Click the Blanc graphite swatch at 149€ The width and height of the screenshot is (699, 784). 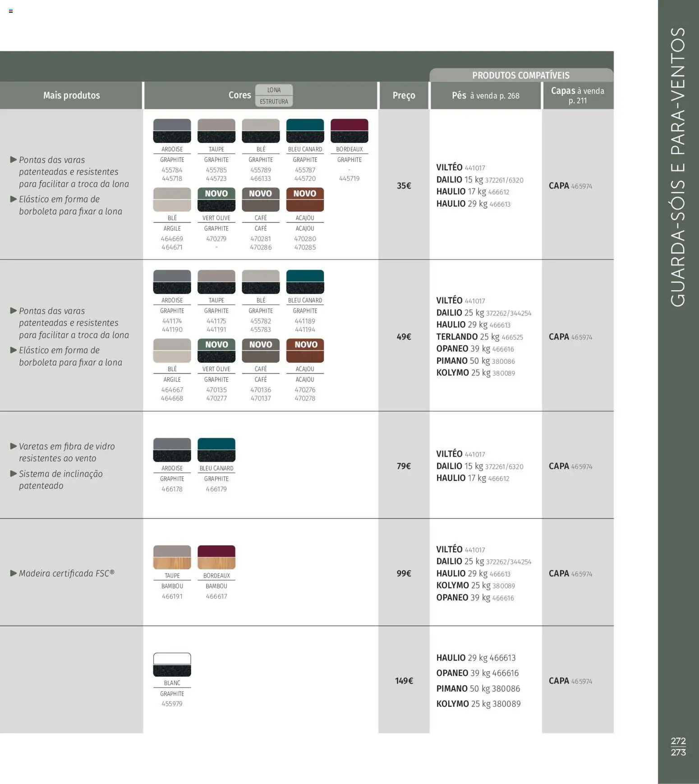172,665
